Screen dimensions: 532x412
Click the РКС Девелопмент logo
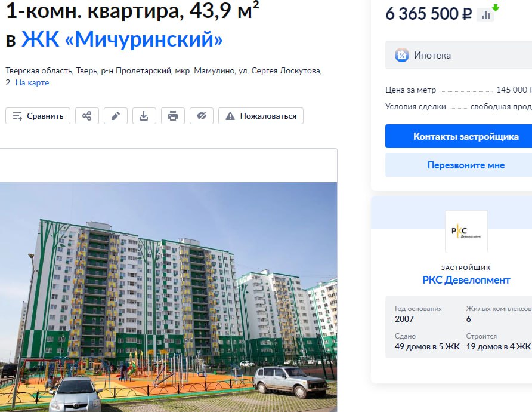click(466, 232)
